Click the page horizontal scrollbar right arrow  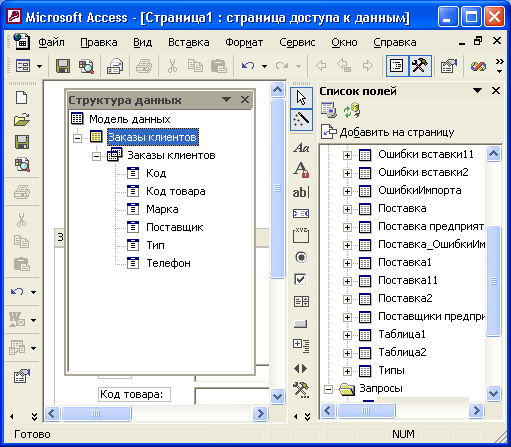pos(260,414)
